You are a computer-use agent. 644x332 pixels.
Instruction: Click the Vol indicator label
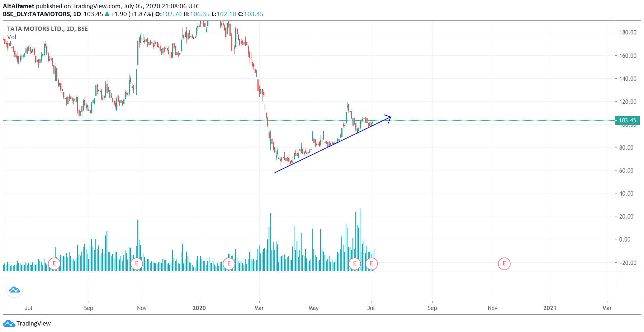12,37
